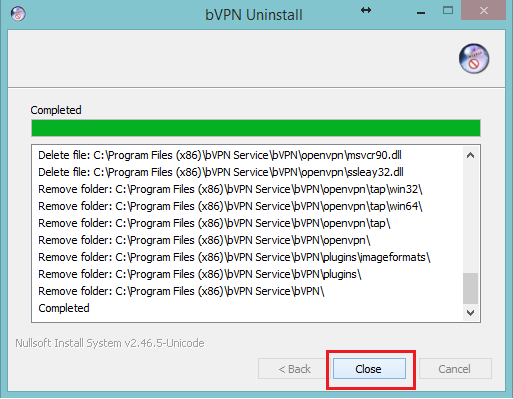Click the bVPN Uninstall title bar text

tap(254, 15)
